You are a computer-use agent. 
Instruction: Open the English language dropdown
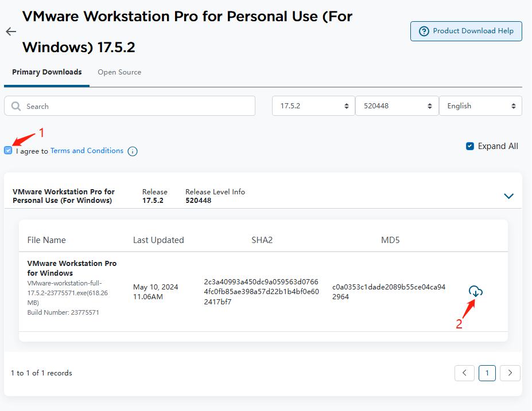pos(480,105)
